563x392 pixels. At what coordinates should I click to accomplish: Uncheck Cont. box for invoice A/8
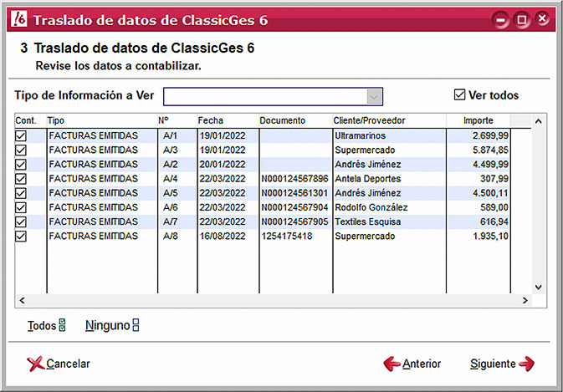point(21,236)
